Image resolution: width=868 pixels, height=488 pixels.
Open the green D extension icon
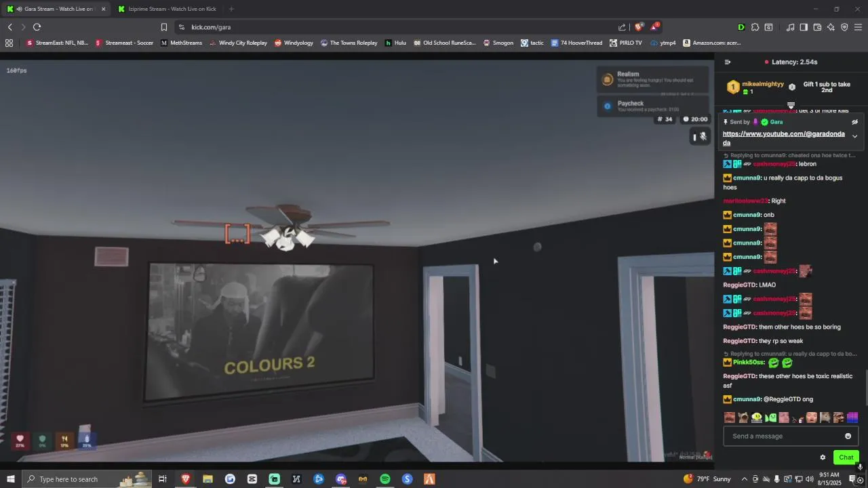[741, 27]
